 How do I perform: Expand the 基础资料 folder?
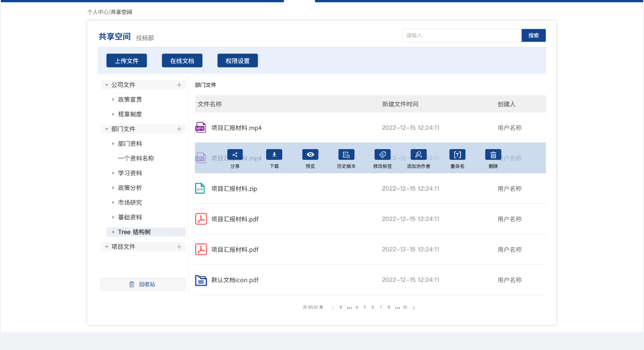coord(113,217)
